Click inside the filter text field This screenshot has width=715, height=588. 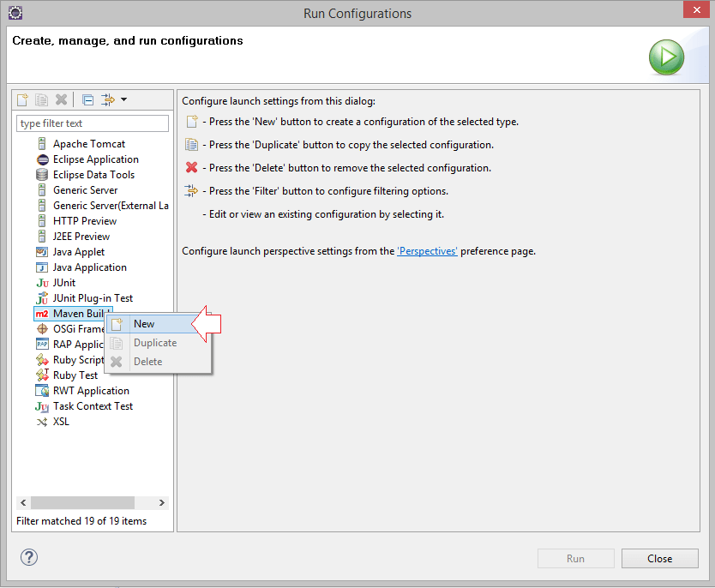click(92, 123)
